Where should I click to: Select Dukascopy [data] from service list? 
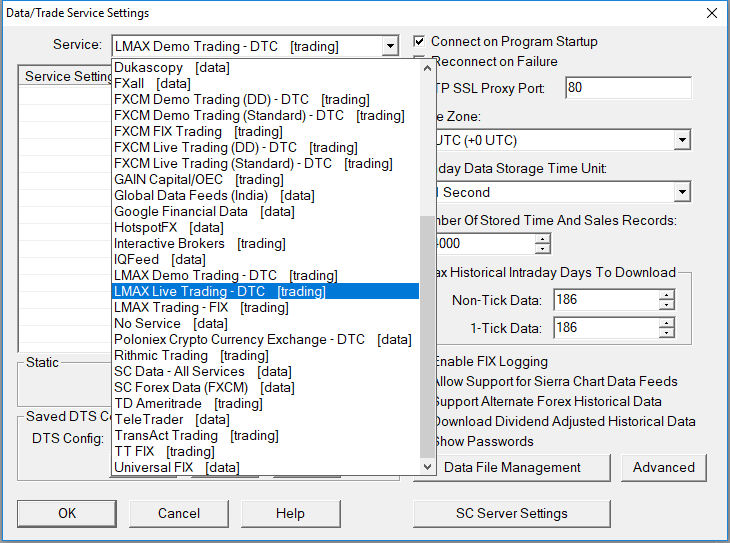pyautogui.click(x=265, y=68)
